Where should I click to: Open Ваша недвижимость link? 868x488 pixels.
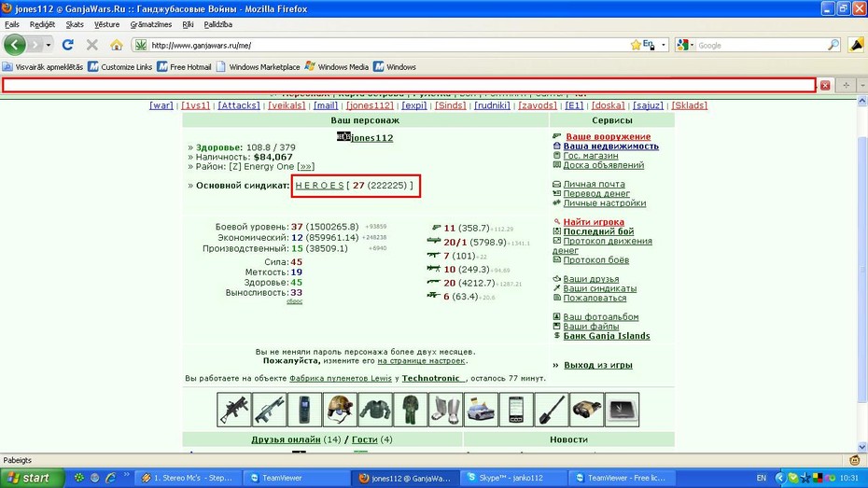coord(610,146)
